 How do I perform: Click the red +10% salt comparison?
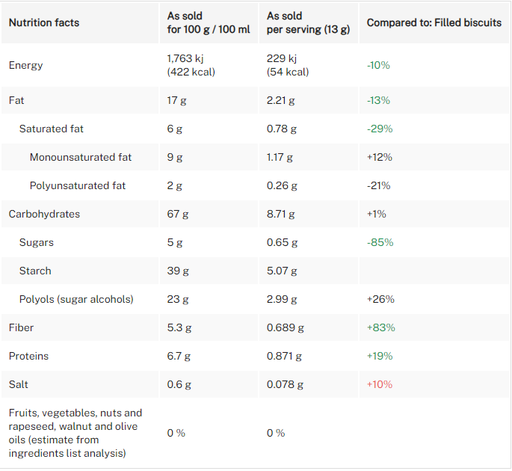point(380,385)
